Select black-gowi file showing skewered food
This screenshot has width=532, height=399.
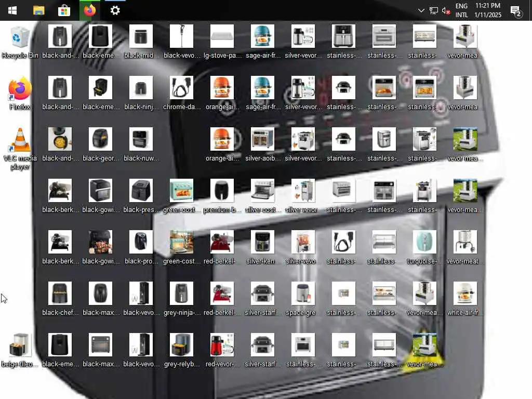tap(100, 248)
